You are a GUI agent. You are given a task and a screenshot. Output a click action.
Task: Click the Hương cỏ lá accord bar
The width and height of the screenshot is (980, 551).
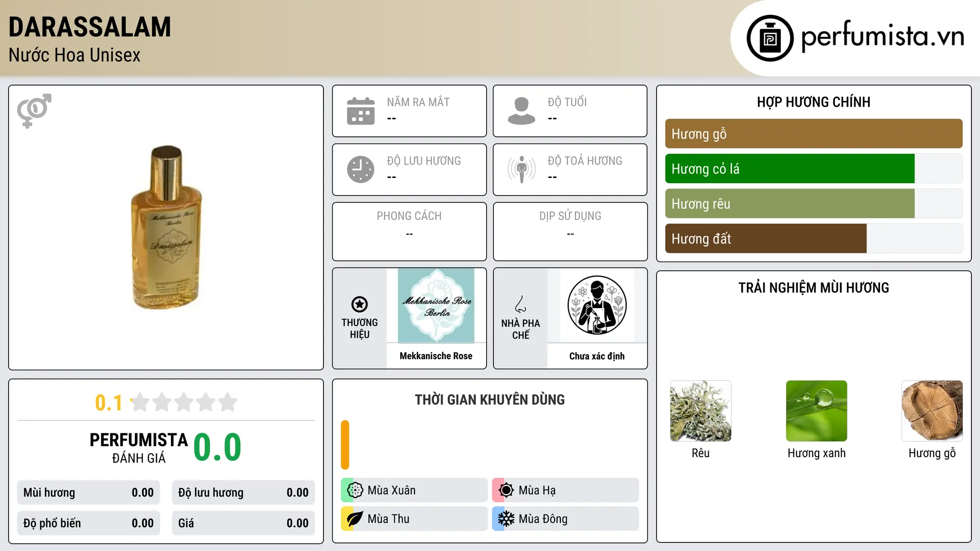(x=813, y=169)
